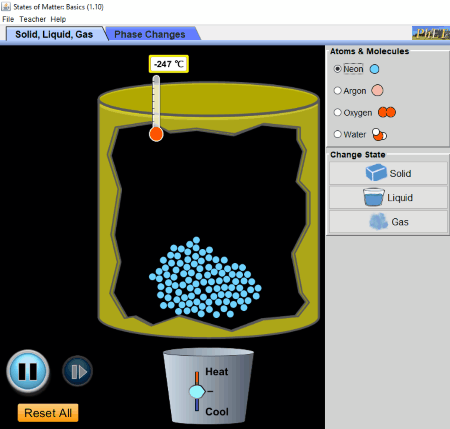
Task: Click the neon atom cluster in the container
Action: click(205, 278)
